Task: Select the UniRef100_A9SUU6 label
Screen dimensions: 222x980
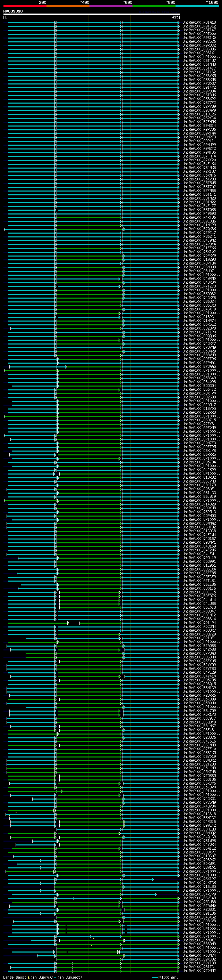Action: (199, 49)
